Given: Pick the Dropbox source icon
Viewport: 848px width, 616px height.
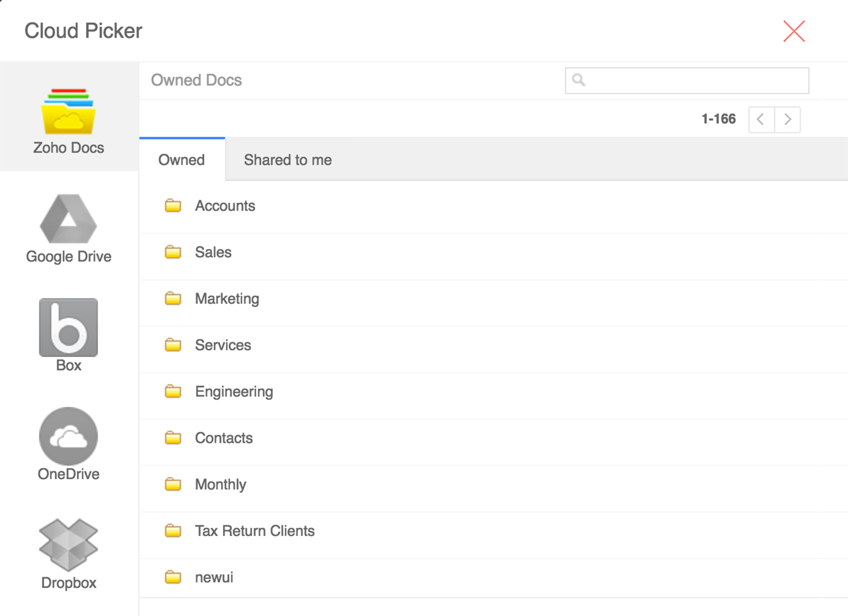Looking at the screenshot, I should coord(68,545).
